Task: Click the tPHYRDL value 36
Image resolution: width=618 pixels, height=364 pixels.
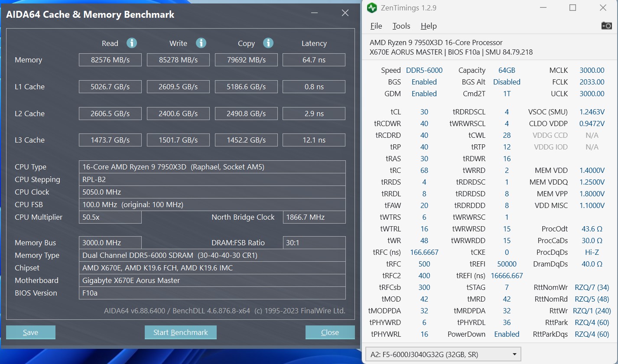Action: click(x=507, y=322)
